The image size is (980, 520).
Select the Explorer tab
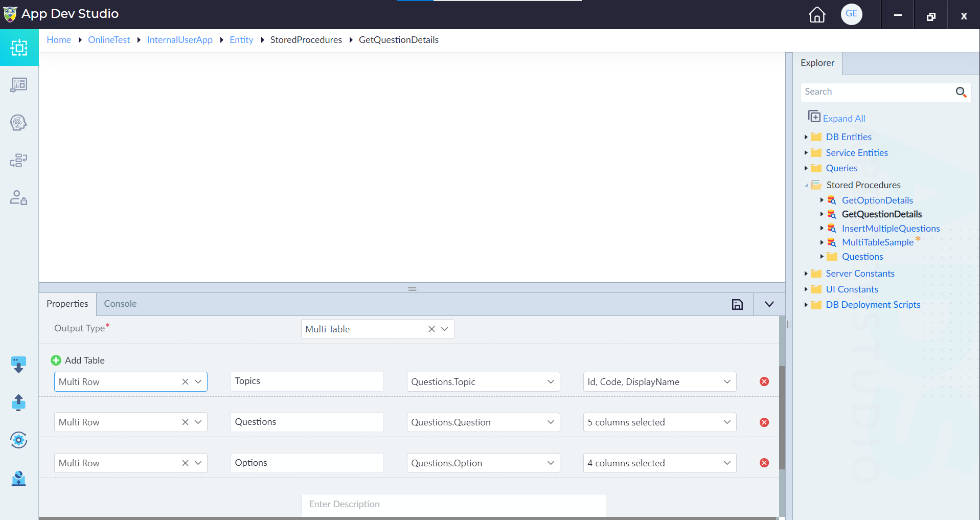pos(817,63)
